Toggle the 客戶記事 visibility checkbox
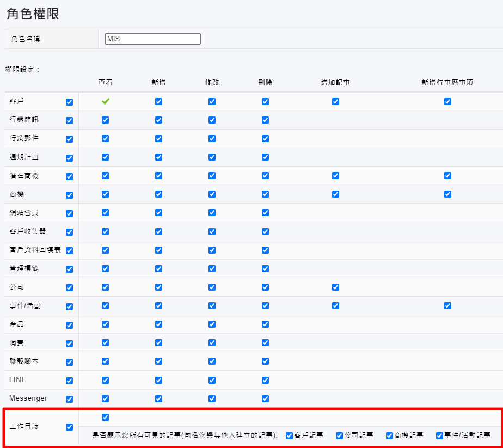503x448 pixels. 289,435
